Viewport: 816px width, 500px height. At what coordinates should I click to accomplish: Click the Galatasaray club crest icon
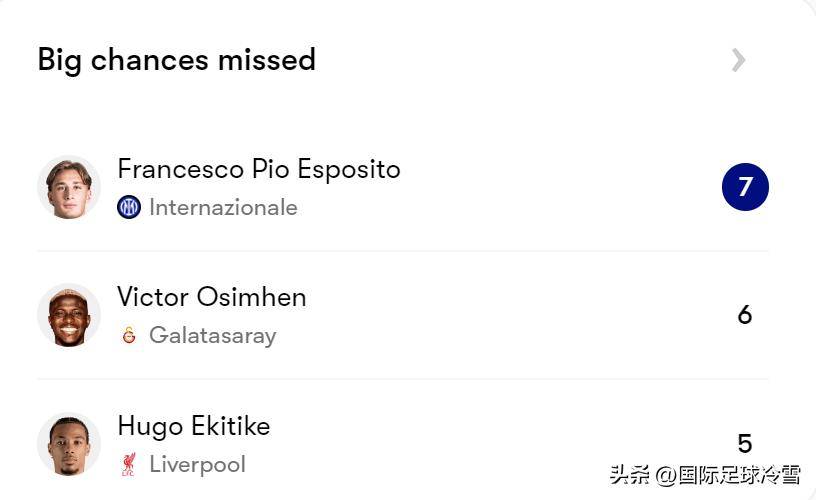point(129,335)
